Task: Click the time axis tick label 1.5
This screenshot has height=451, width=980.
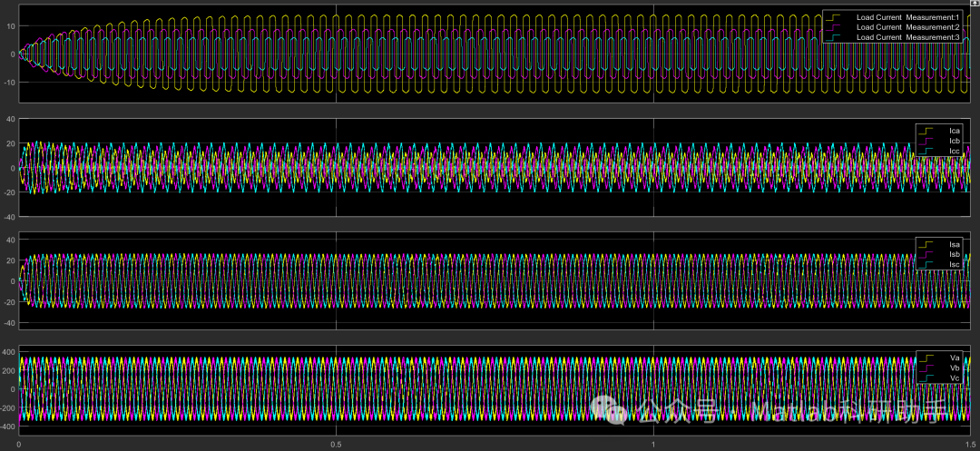Action: (x=969, y=446)
